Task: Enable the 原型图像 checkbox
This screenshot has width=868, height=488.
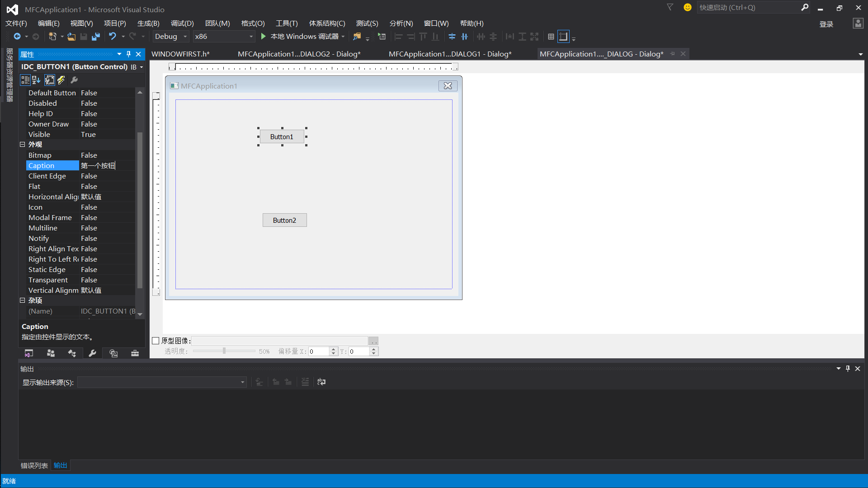Action: 156,341
